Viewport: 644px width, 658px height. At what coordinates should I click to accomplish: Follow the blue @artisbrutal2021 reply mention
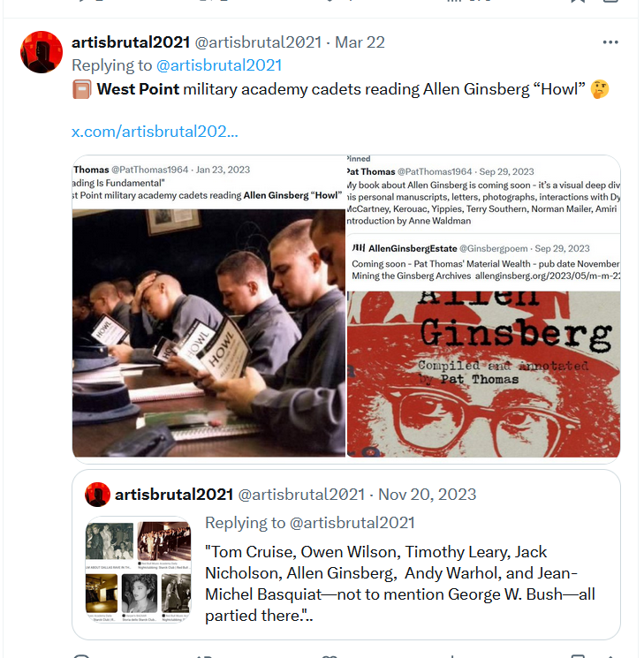[219, 65]
